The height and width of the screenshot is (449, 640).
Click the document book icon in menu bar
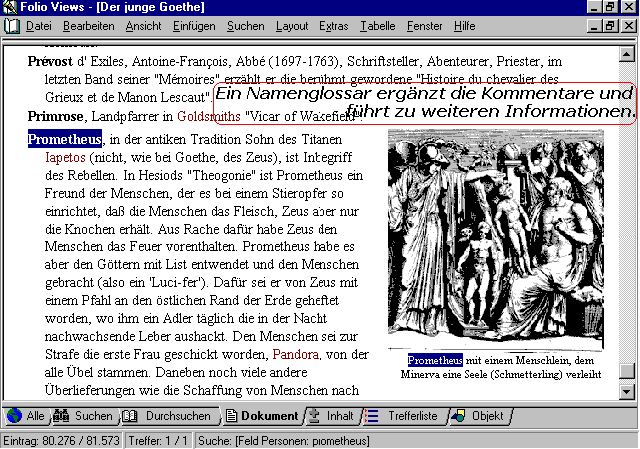point(11,27)
